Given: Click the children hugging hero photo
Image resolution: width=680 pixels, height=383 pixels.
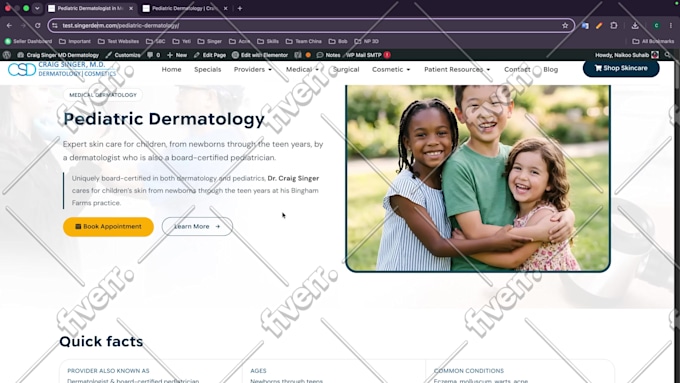Looking at the screenshot, I should click(x=478, y=178).
